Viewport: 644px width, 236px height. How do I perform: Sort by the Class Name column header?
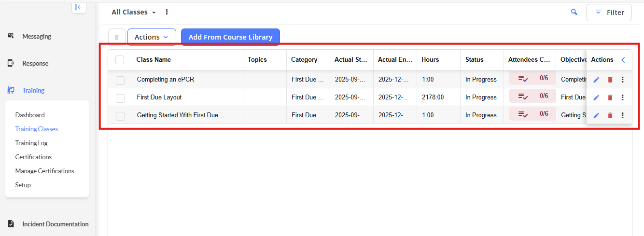[154, 60]
